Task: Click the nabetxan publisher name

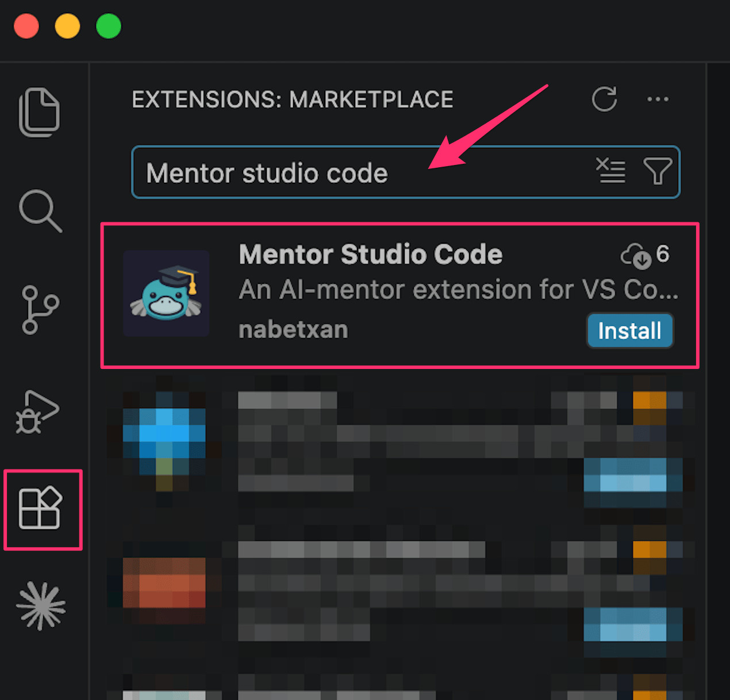Action: point(293,330)
